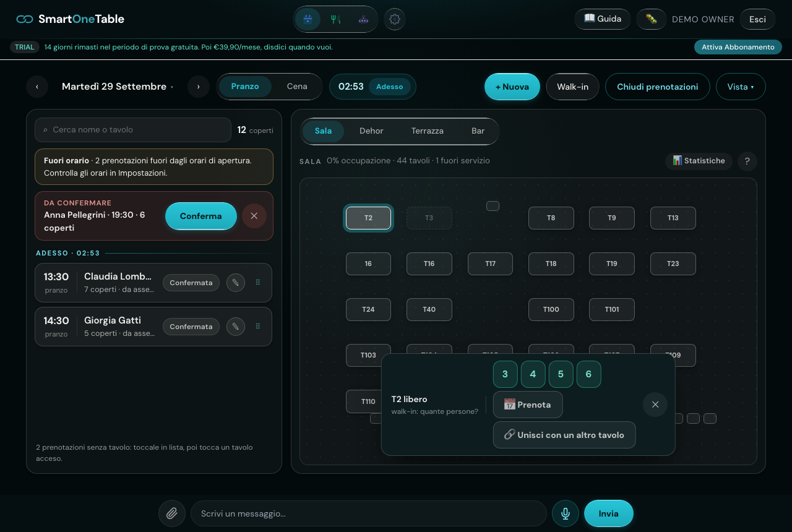The height and width of the screenshot is (532, 792).
Task: Go to the previous day arrow
Action: [x=37, y=87]
